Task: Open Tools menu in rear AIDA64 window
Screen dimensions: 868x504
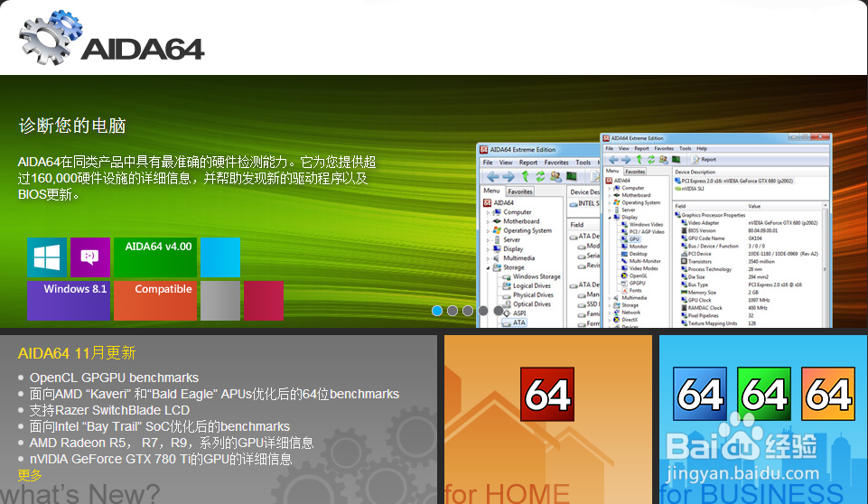Action: click(x=583, y=163)
